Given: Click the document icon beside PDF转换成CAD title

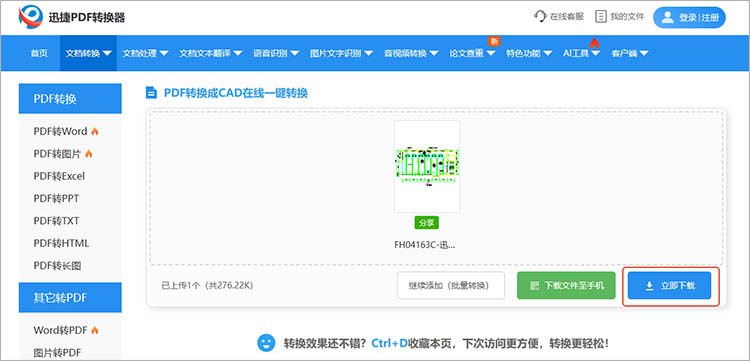Looking at the screenshot, I should point(152,93).
